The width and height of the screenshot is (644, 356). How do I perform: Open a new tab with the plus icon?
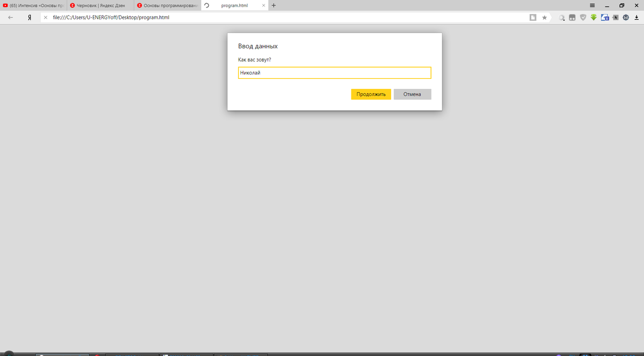(x=274, y=5)
